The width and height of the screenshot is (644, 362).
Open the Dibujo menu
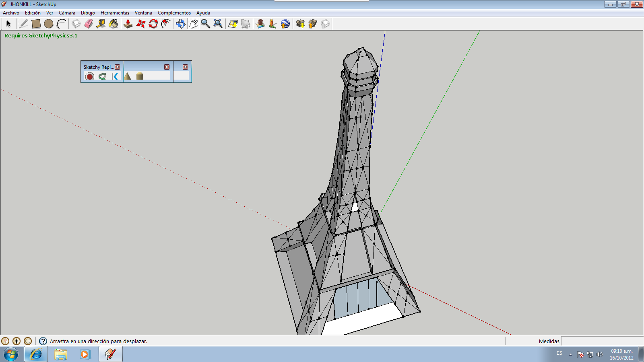[x=88, y=13]
